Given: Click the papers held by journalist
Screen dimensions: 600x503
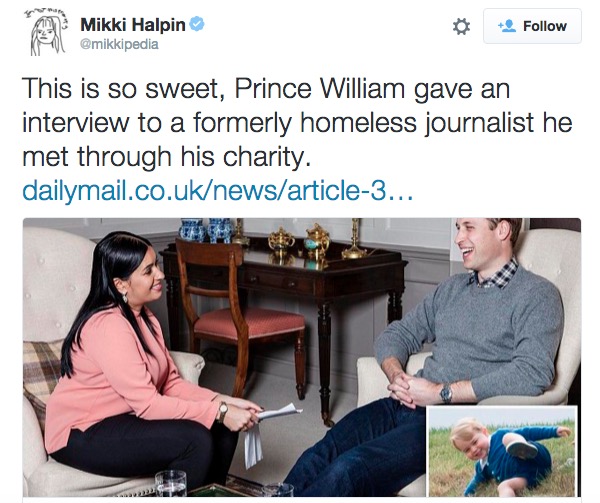Looking at the screenshot, I should pos(268,430).
